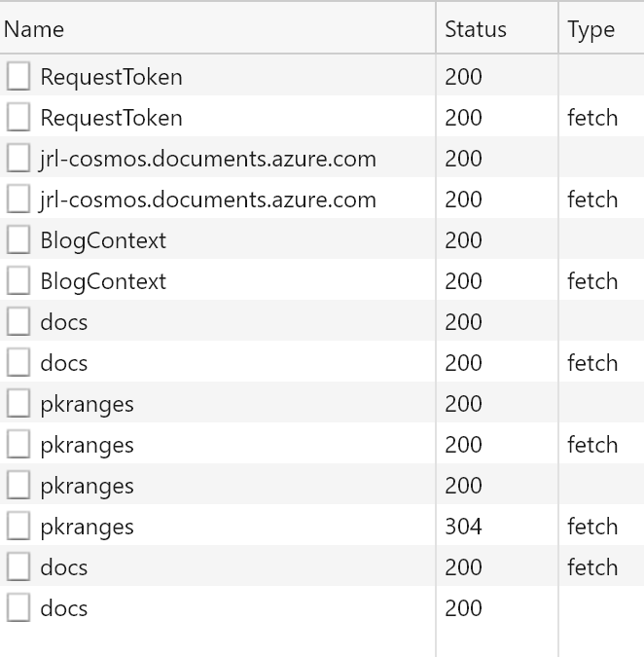Click the divider between Name and Status headers
644x657 pixels.
coord(436,29)
